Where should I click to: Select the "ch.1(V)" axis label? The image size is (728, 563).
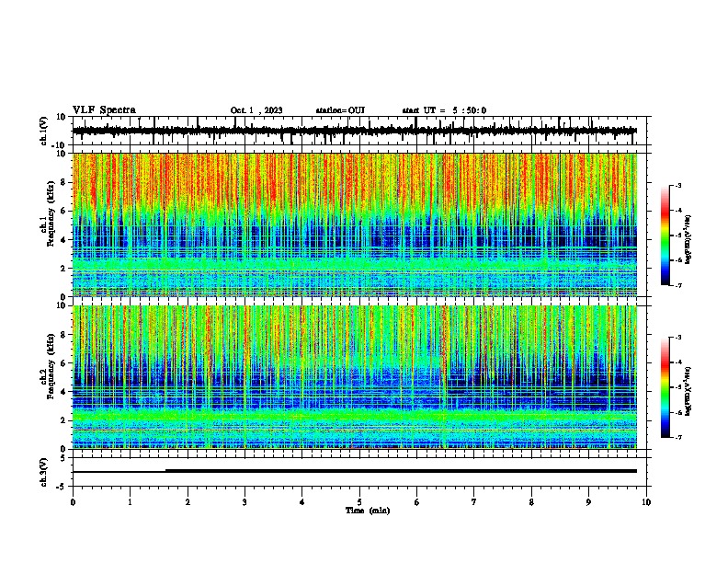(x=44, y=131)
